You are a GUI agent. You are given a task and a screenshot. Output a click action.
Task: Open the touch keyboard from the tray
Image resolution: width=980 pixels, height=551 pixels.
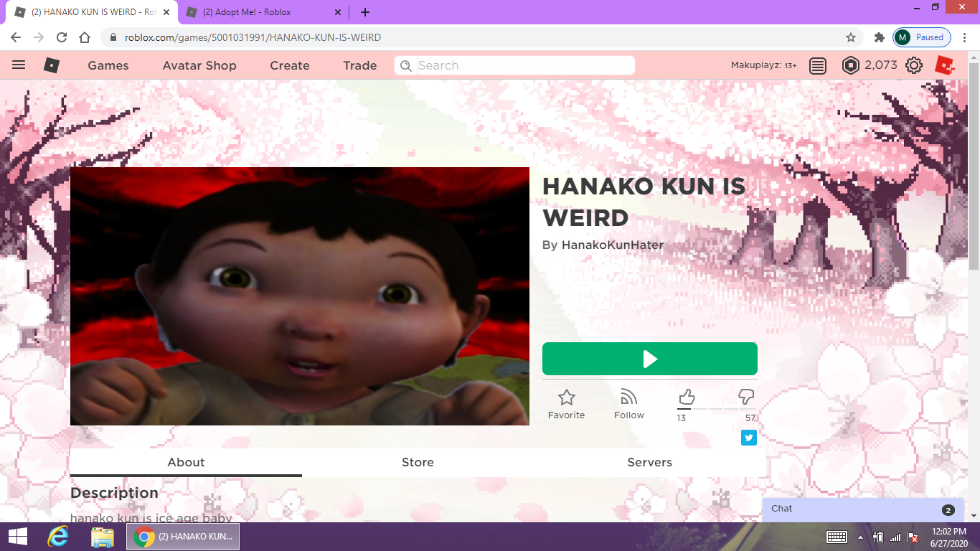[837, 537]
